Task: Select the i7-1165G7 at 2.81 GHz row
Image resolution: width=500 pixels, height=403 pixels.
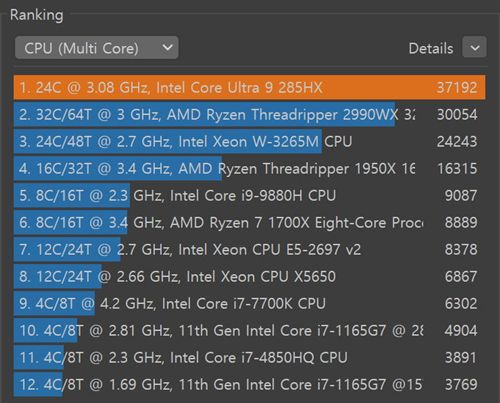Action: pyautogui.click(x=249, y=331)
